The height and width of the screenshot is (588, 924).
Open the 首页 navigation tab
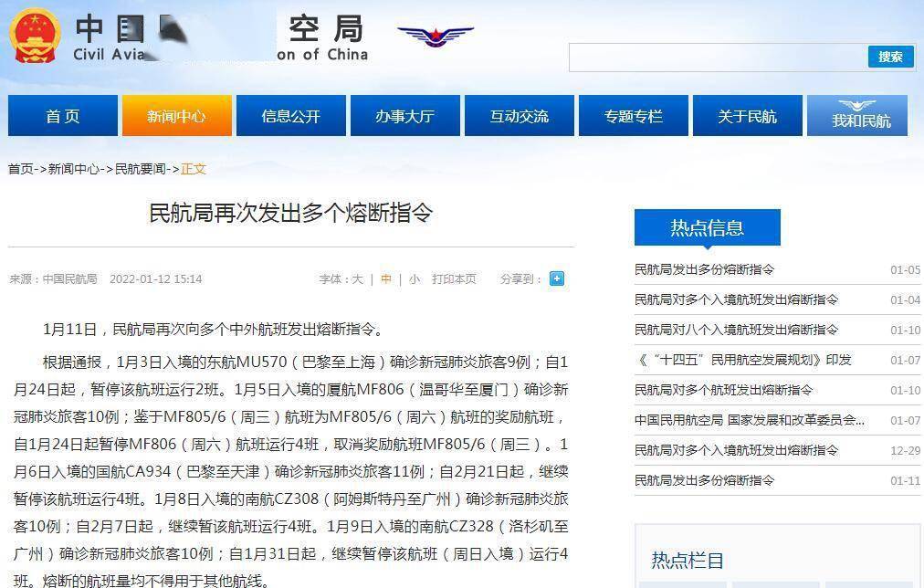coord(62,115)
